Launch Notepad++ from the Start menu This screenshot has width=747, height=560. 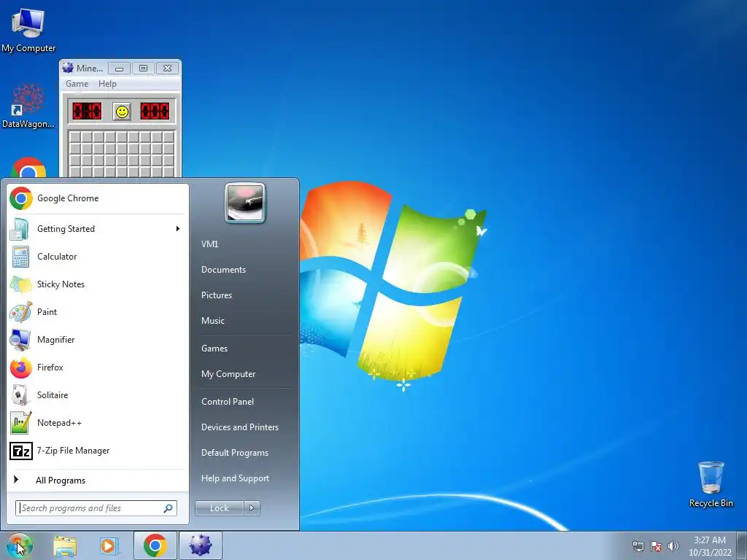tap(98, 423)
